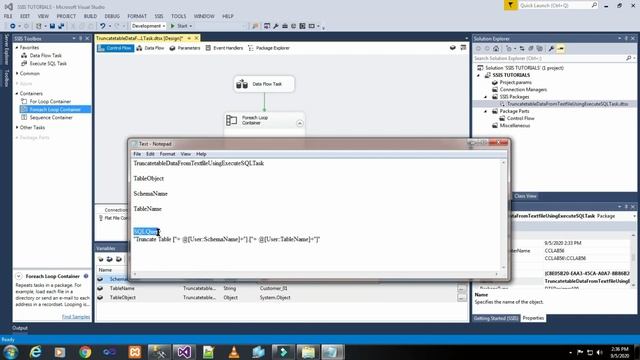This screenshot has width=640, height=360.
Task: Select the TableObject variable row
Action: tap(282, 298)
